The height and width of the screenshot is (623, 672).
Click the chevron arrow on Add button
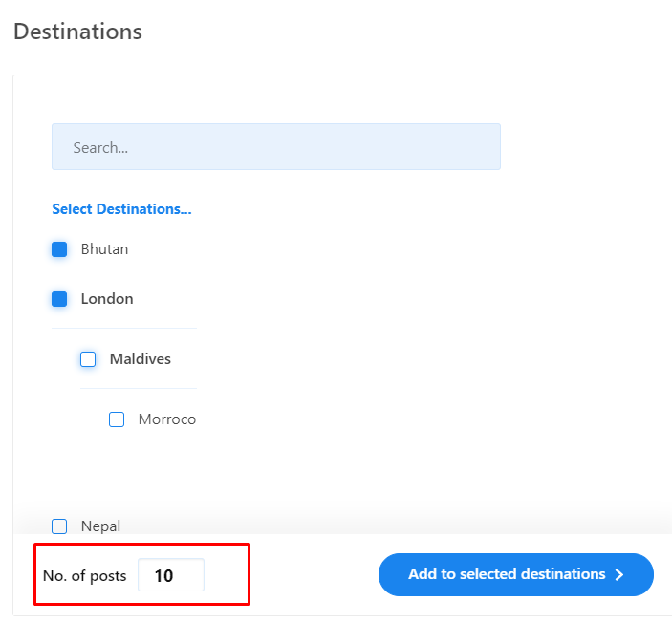click(619, 574)
